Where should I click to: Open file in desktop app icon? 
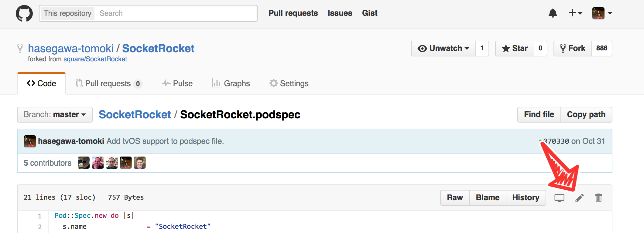coord(559,198)
